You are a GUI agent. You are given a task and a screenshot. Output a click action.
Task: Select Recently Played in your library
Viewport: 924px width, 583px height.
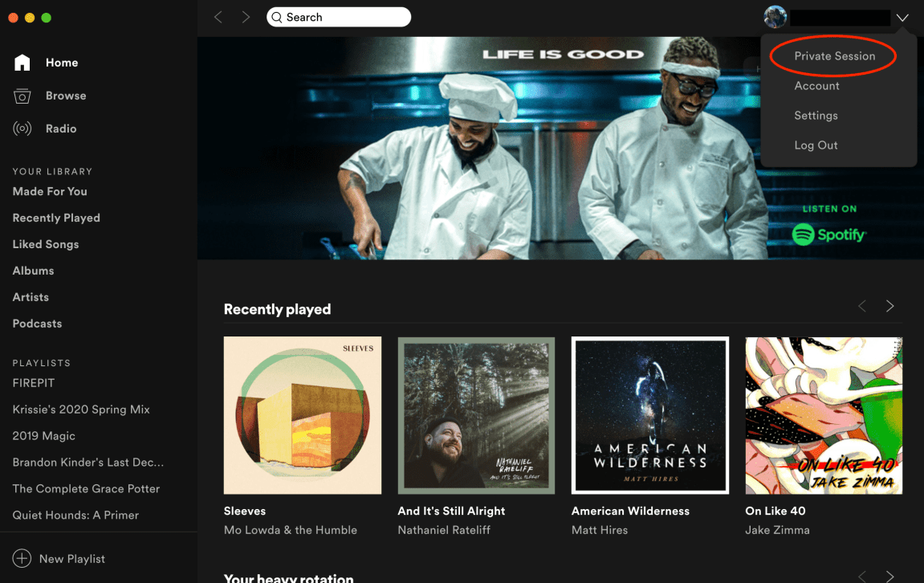pyautogui.click(x=56, y=218)
